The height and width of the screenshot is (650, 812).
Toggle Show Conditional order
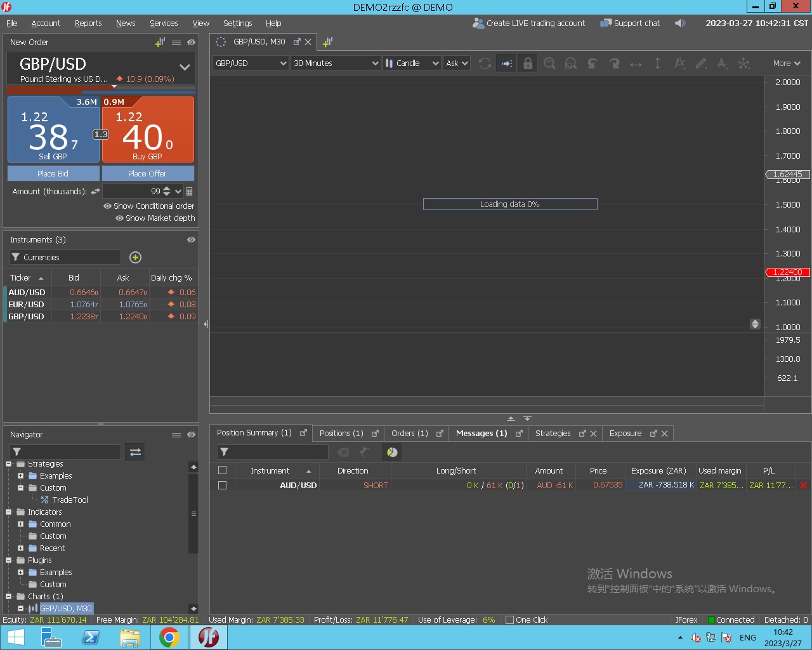click(x=149, y=206)
